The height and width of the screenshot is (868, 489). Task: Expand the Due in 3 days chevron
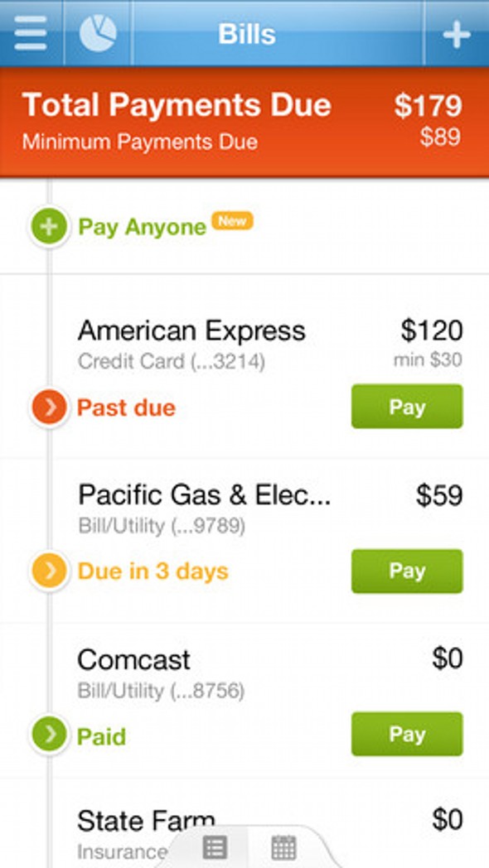(49, 571)
